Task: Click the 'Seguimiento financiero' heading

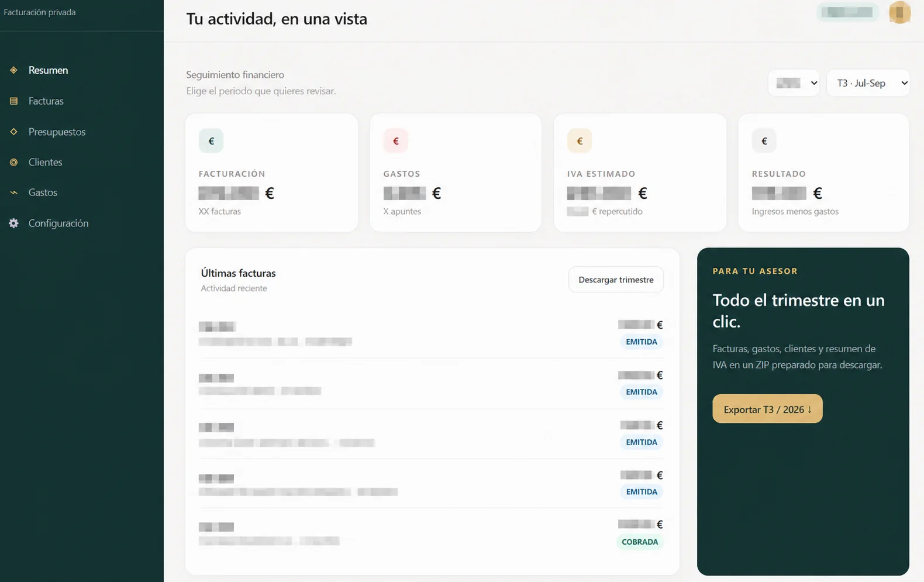Action: click(x=235, y=75)
